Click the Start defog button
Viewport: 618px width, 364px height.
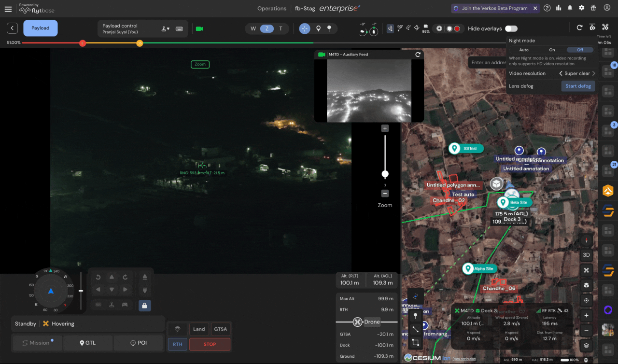pyautogui.click(x=578, y=86)
